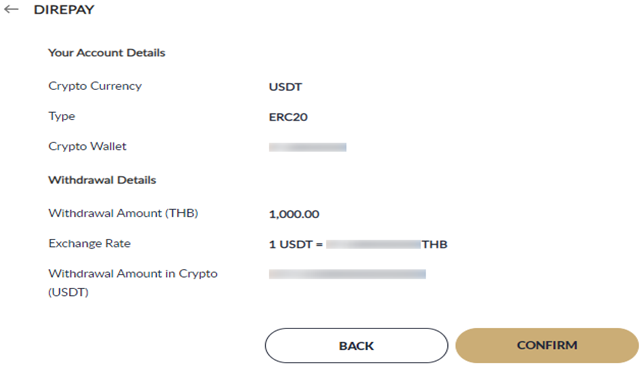Screen dimensions: 644x368
Task: Select the Withdrawal Details heading
Action: coord(102,180)
